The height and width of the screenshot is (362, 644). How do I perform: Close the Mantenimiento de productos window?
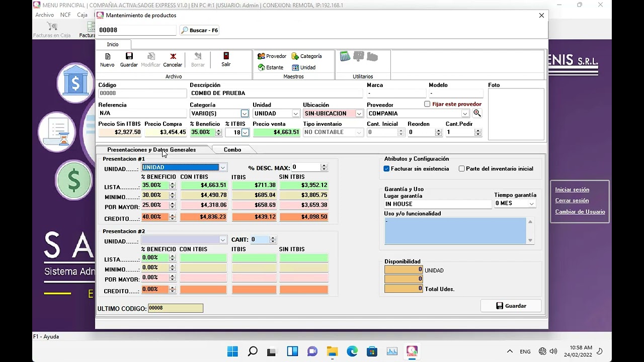click(x=541, y=16)
